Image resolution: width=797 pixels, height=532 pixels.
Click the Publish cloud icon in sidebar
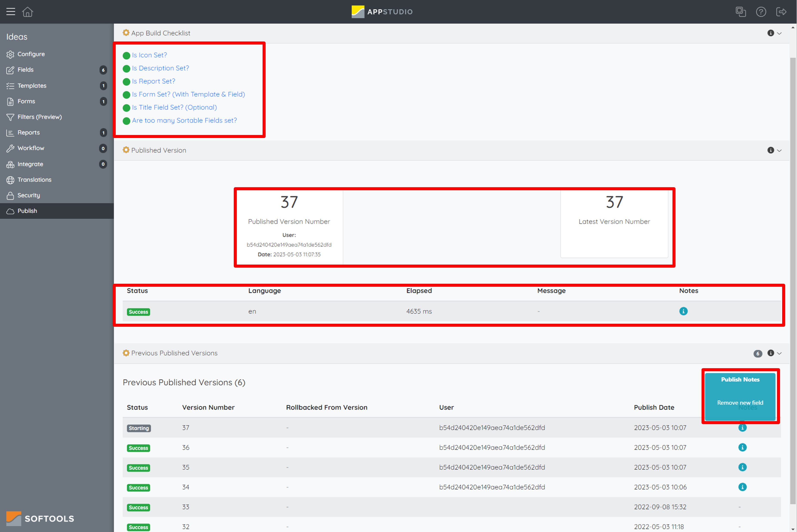coord(11,211)
